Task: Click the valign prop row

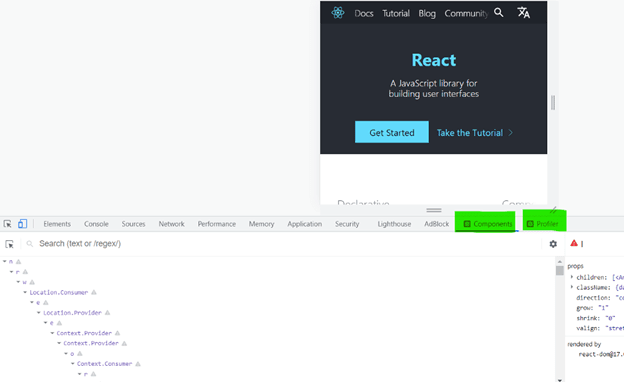Action: (600, 328)
